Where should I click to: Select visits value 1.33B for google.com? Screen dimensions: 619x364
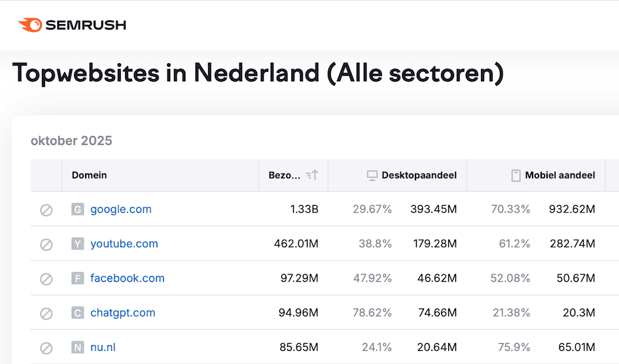point(304,209)
